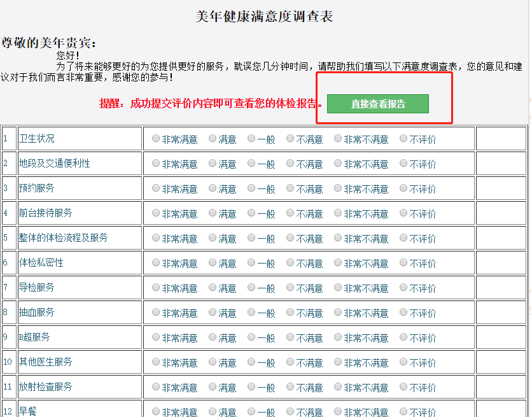Mark 满意 for 放射检查服务
The height and width of the screenshot is (417, 532).
click(x=211, y=386)
